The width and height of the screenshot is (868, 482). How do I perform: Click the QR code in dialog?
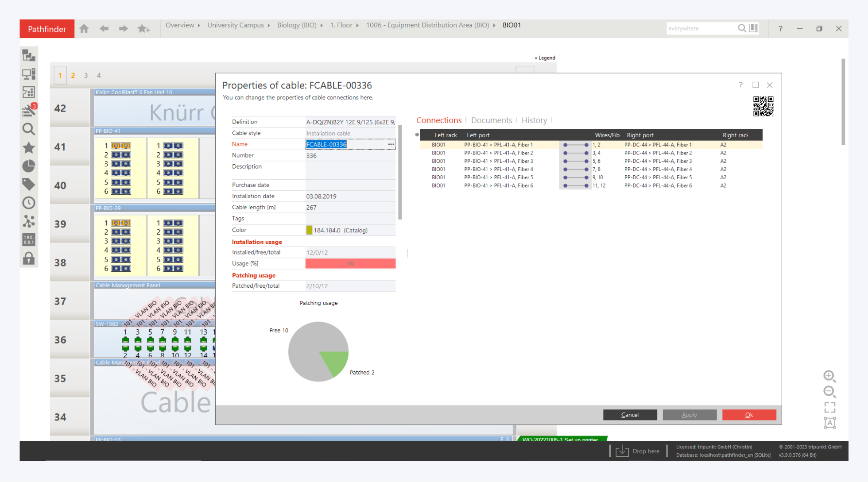pos(763,106)
